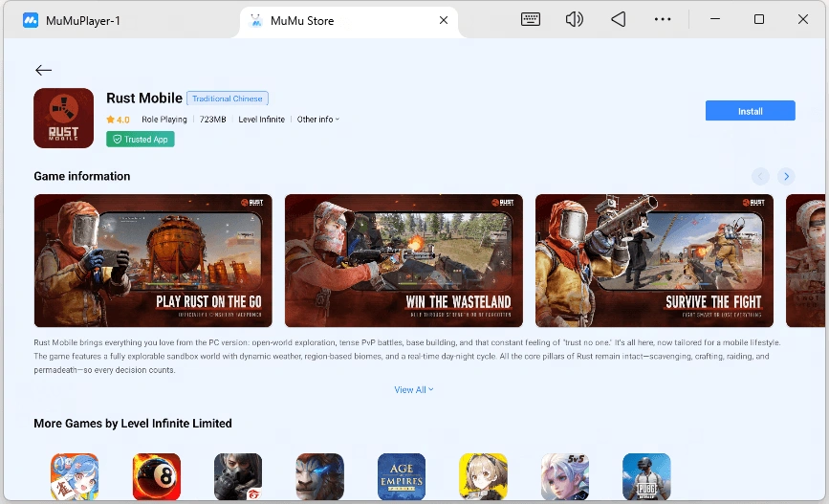
Task: Open the 8 ball pool game icon
Action: (157, 476)
